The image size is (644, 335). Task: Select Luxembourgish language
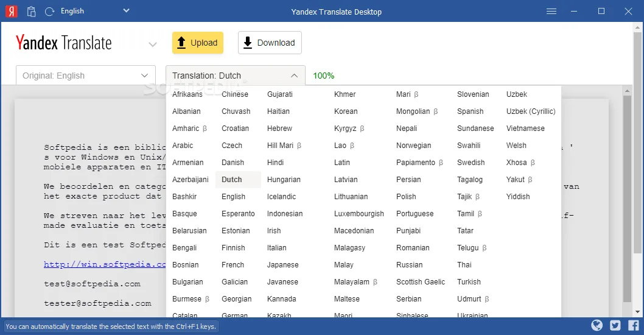359,214
